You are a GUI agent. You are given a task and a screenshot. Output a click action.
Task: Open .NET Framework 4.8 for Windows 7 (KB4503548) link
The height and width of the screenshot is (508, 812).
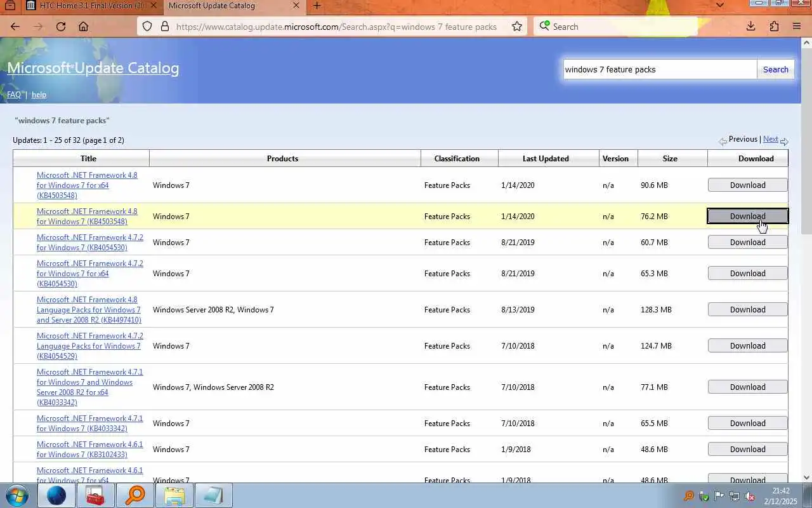(87, 216)
